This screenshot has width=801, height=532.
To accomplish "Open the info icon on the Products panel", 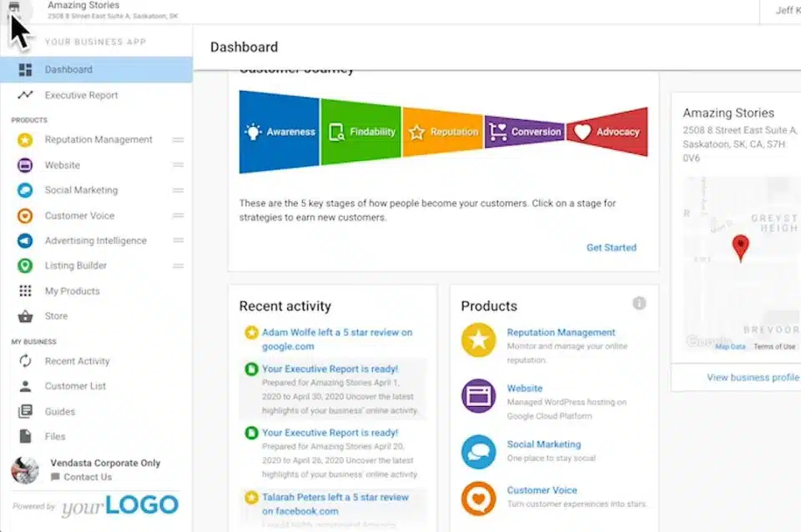I will (639, 303).
